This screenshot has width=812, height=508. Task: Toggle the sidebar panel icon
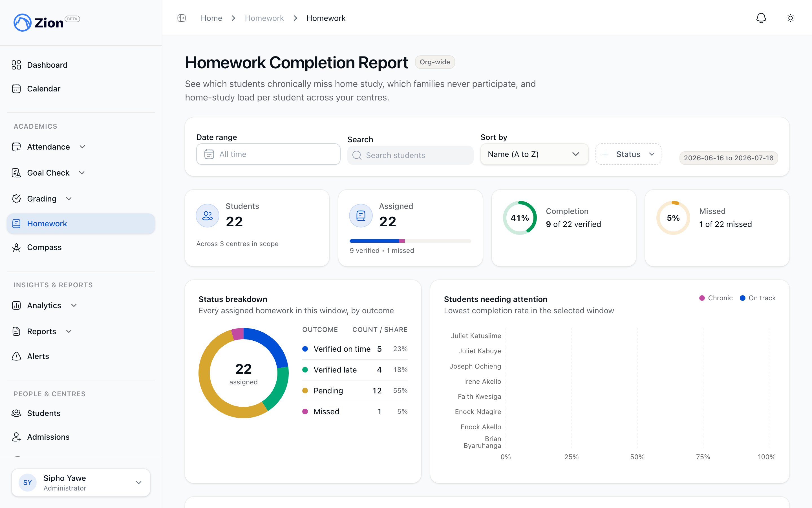[x=182, y=18]
